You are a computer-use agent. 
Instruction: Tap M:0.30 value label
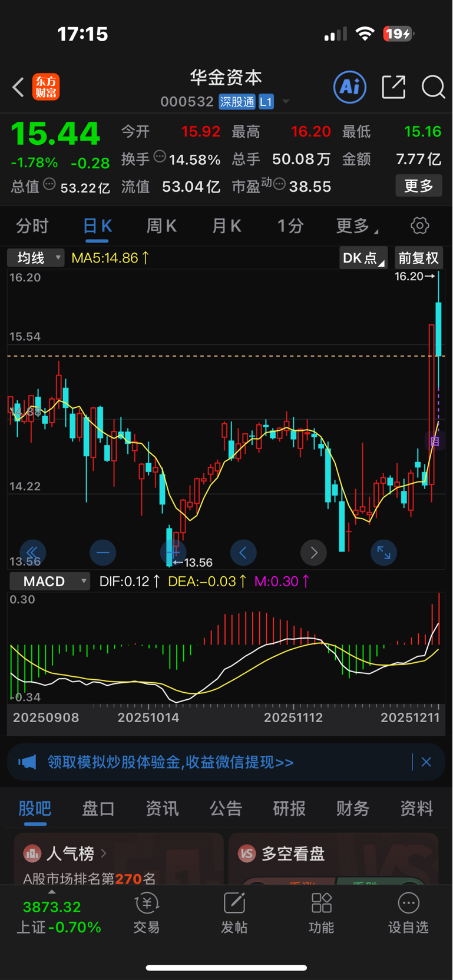click(282, 582)
